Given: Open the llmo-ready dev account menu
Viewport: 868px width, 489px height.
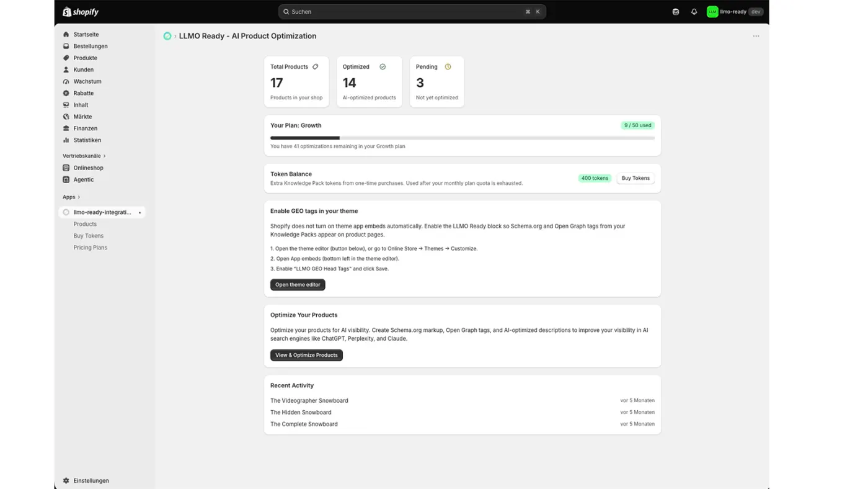Looking at the screenshot, I should [x=735, y=12].
